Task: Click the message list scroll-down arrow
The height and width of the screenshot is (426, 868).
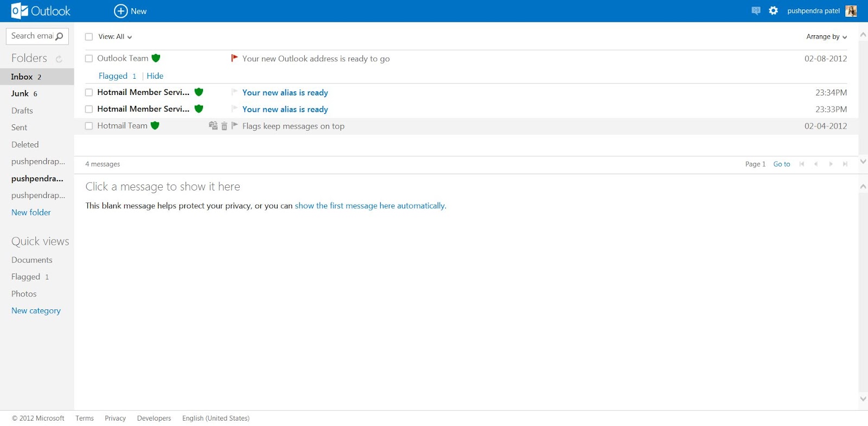Action: click(863, 162)
